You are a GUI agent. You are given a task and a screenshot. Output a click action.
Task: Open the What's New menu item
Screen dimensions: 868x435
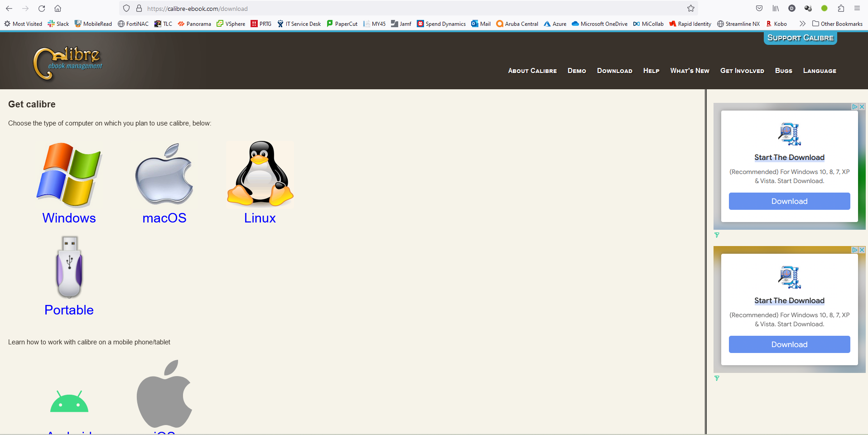click(x=690, y=71)
